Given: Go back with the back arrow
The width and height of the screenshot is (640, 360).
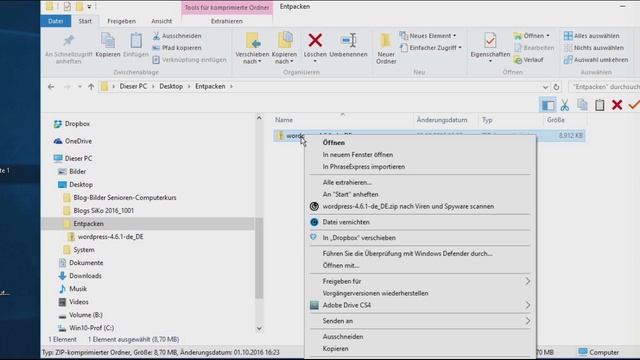Looking at the screenshot, I should pyautogui.click(x=51, y=87).
